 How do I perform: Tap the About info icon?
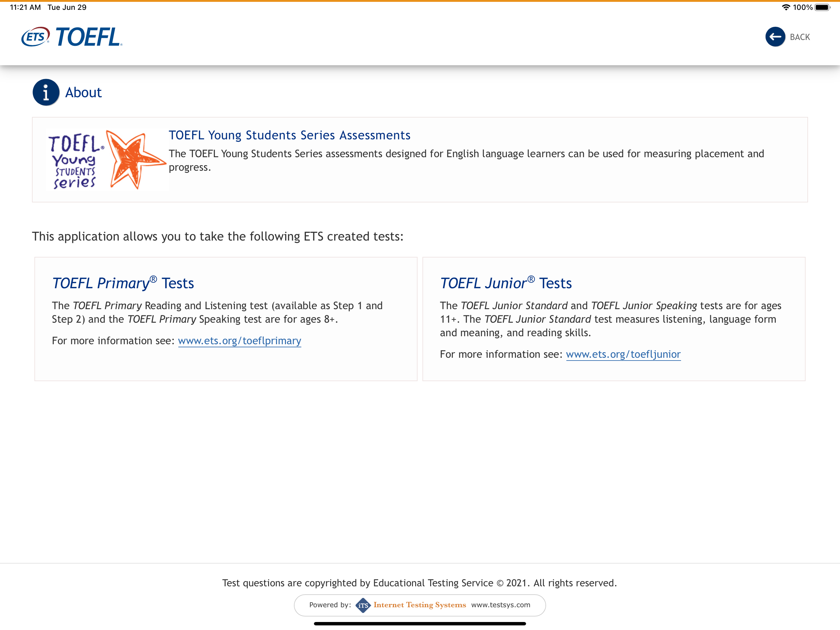coord(46,92)
